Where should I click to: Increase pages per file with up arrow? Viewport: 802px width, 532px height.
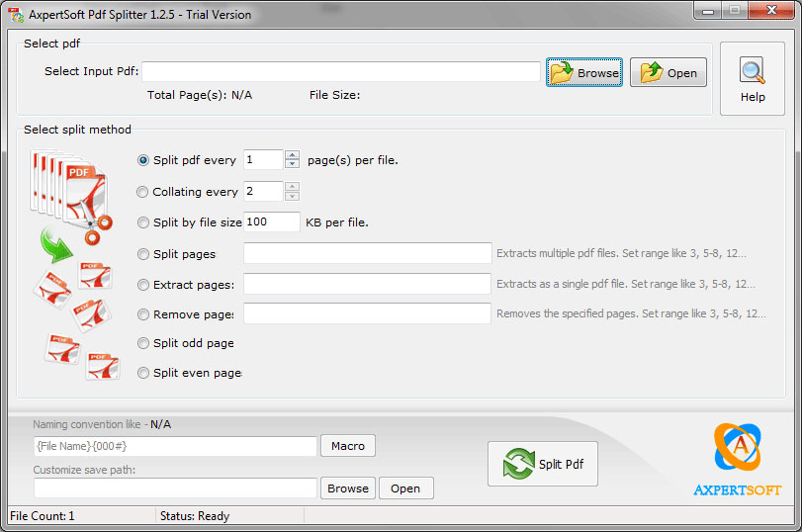[x=292, y=155]
